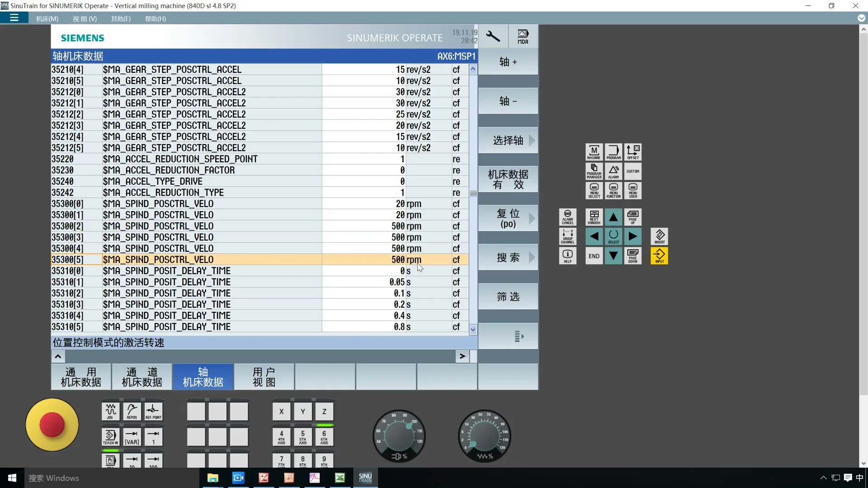868x488 pixels.
Task: Click the 轴 + softkey
Action: pos(508,62)
